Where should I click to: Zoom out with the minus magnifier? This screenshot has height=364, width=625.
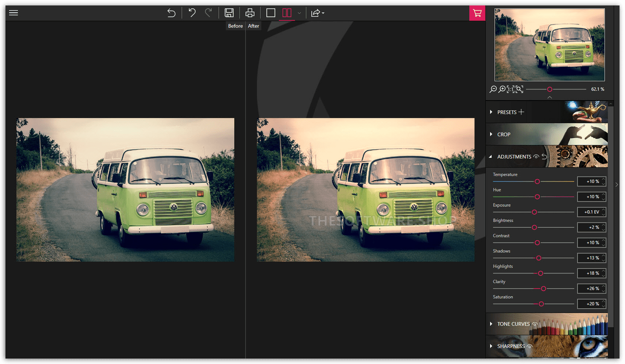click(x=493, y=89)
